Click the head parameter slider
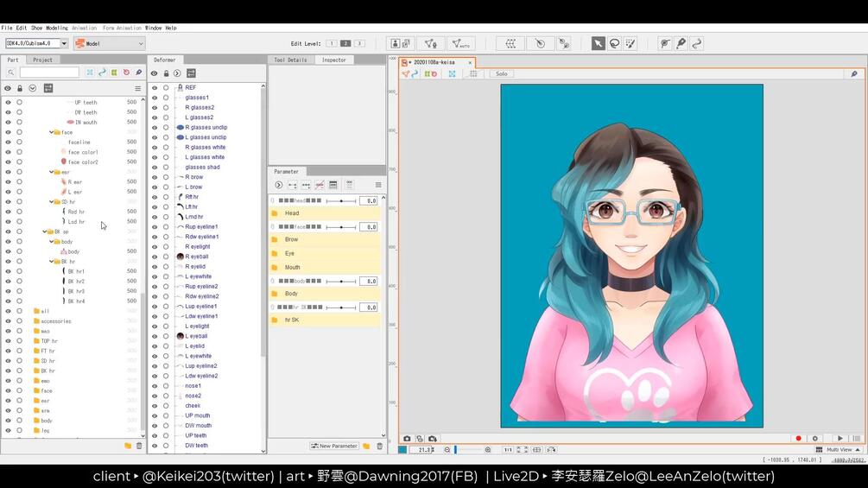 (341, 201)
